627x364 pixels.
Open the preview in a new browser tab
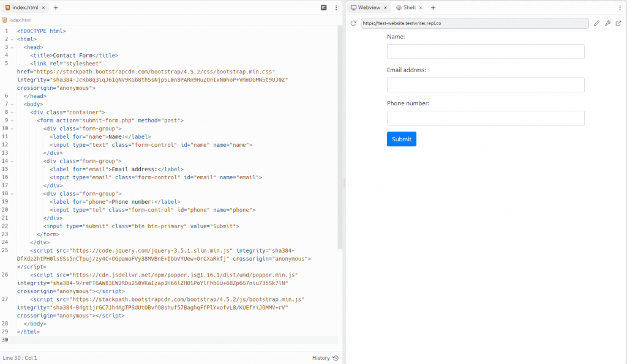click(x=618, y=23)
